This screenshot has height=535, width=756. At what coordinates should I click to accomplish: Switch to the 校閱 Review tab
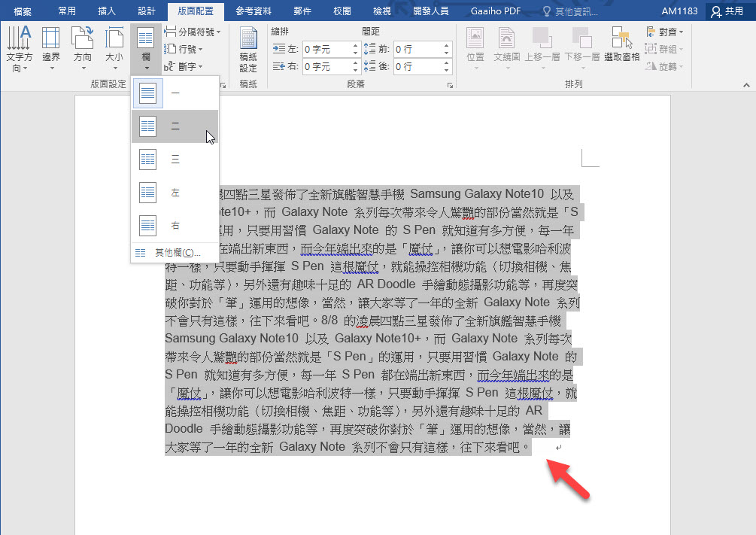point(342,11)
